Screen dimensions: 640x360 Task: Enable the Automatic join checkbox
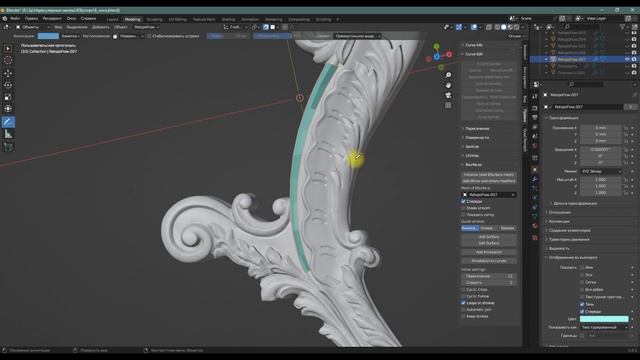[x=463, y=309]
